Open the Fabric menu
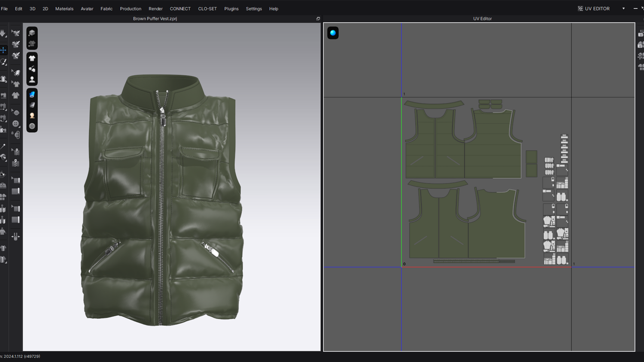The image size is (644, 362). tap(106, 9)
